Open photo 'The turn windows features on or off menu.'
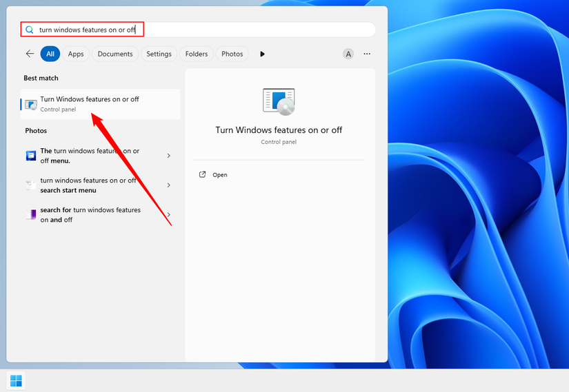The width and height of the screenshot is (569, 392). tap(100, 156)
